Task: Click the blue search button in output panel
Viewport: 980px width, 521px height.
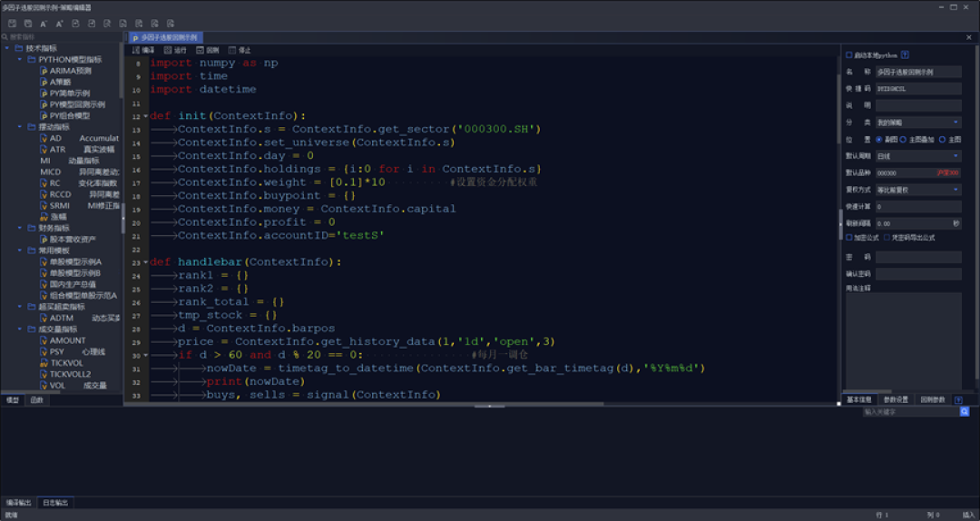Action: [x=965, y=411]
